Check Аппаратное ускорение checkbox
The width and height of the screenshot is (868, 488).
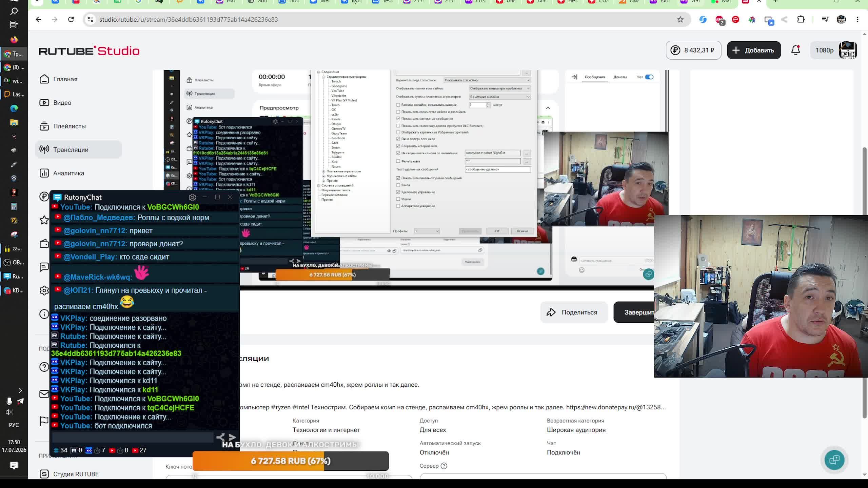click(x=398, y=206)
